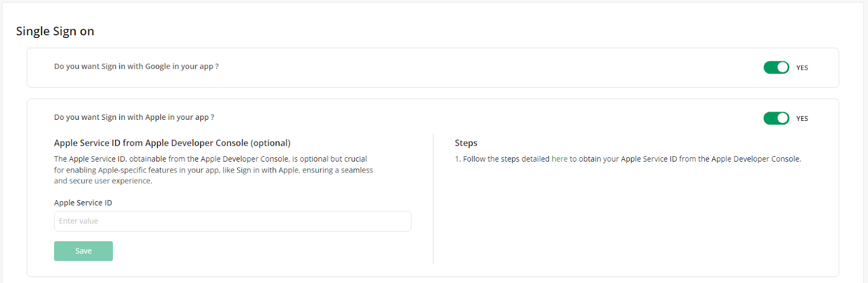Screen dimensions: 868x283
Task: Click the white knob on Apple toggle
Action: pos(782,118)
